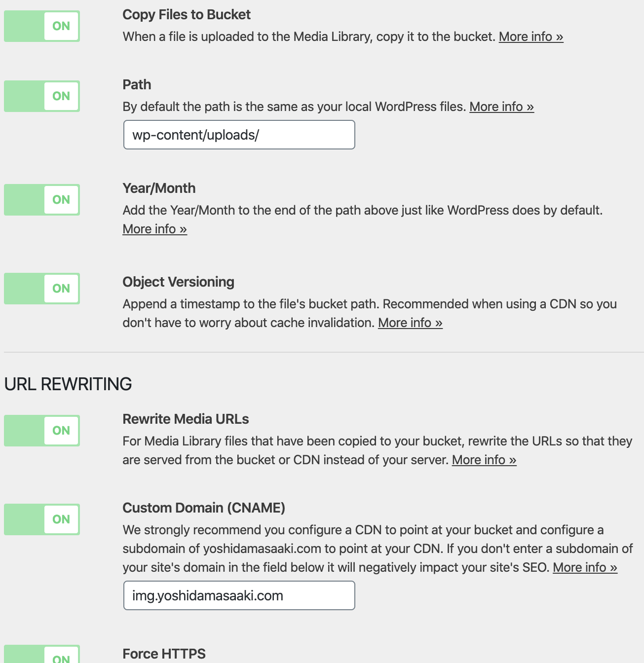644x663 pixels.
Task: Toggle the Force HTTPS switch
Action: pyautogui.click(x=42, y=654)
